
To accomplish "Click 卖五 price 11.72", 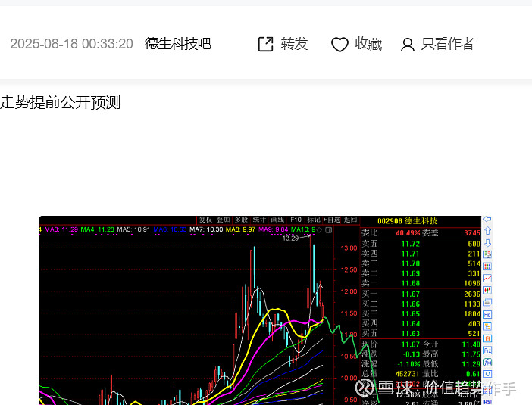I will [411, 244].
